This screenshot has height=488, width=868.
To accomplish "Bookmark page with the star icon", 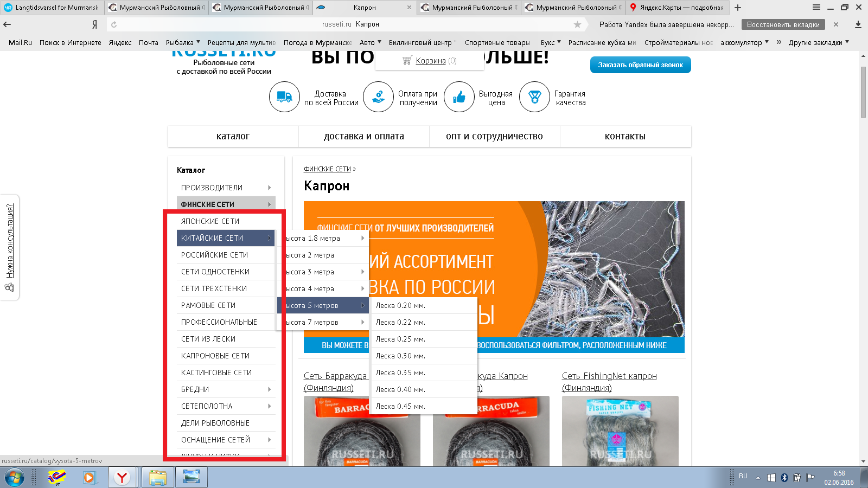I will [577, 24].
